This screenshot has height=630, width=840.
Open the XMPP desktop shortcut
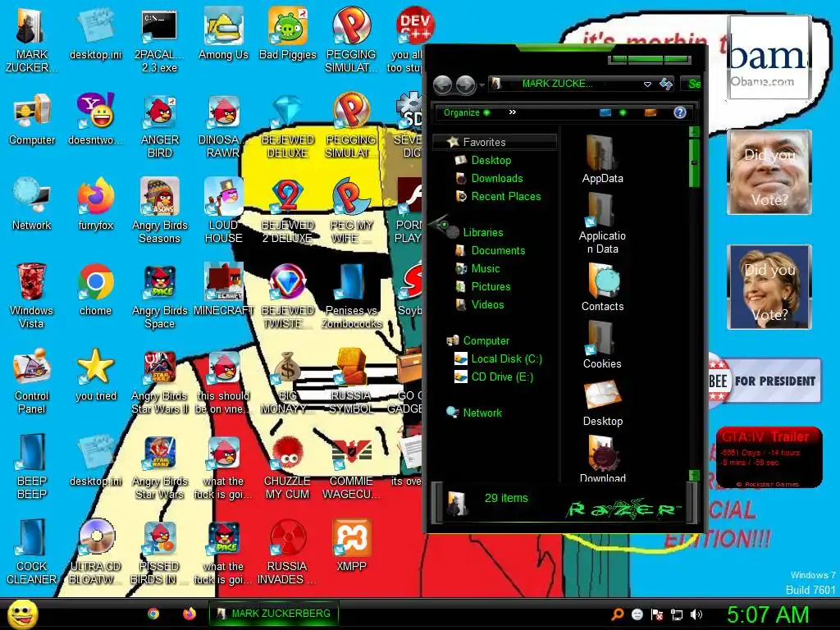pyautogui.click(x=351, y=546)
